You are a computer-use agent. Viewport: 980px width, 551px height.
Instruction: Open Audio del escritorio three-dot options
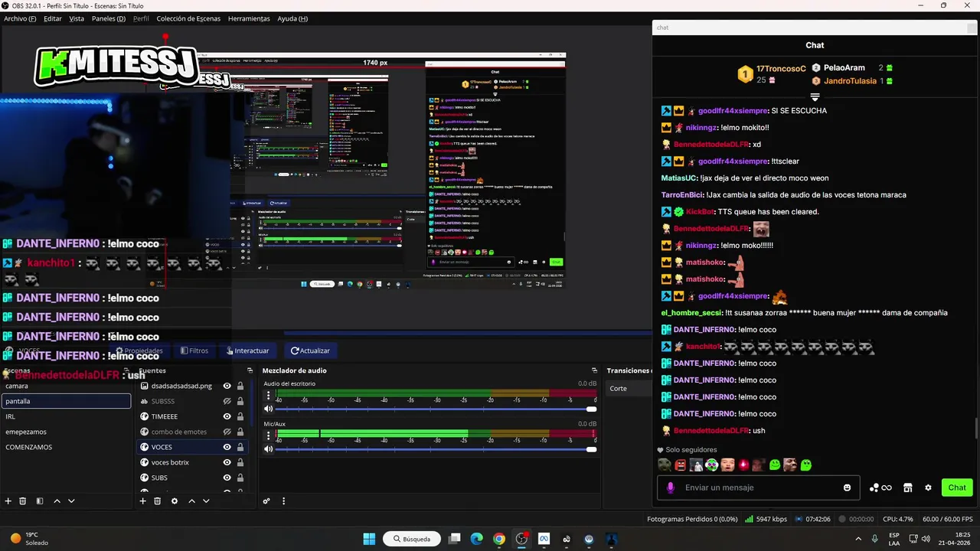coord(268,396)
